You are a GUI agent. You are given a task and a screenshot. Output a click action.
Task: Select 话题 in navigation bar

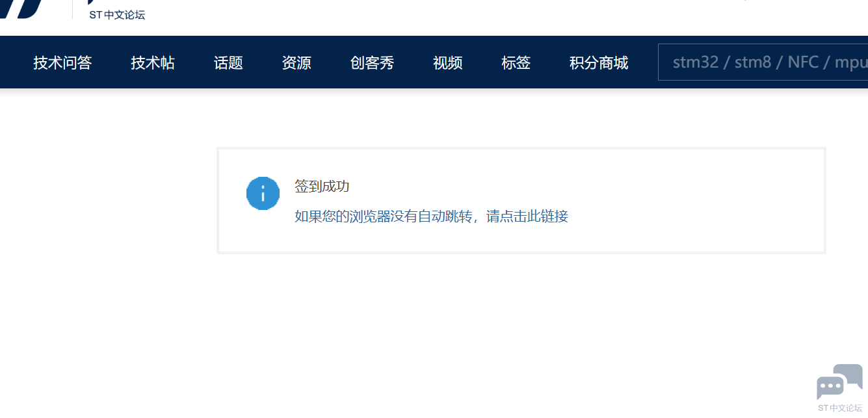coord(228,62)
